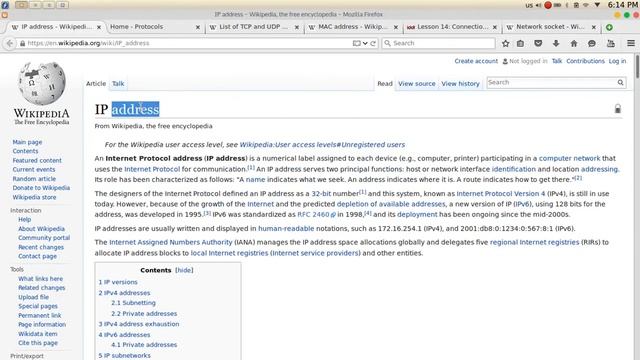
Task: Jump to 3 IPv4 address exhaustion entry
Action: coord(139,324)
